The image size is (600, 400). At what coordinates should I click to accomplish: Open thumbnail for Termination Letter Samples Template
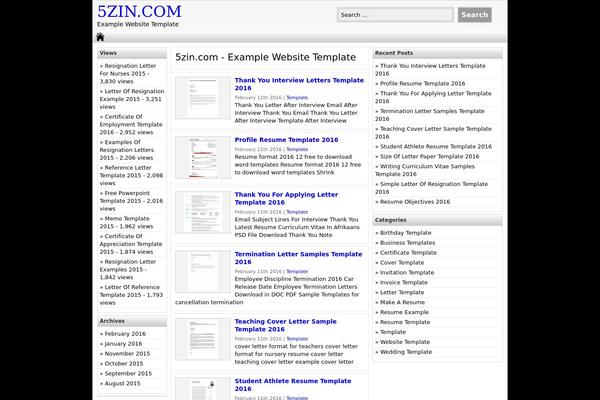[x=203, y=272]
